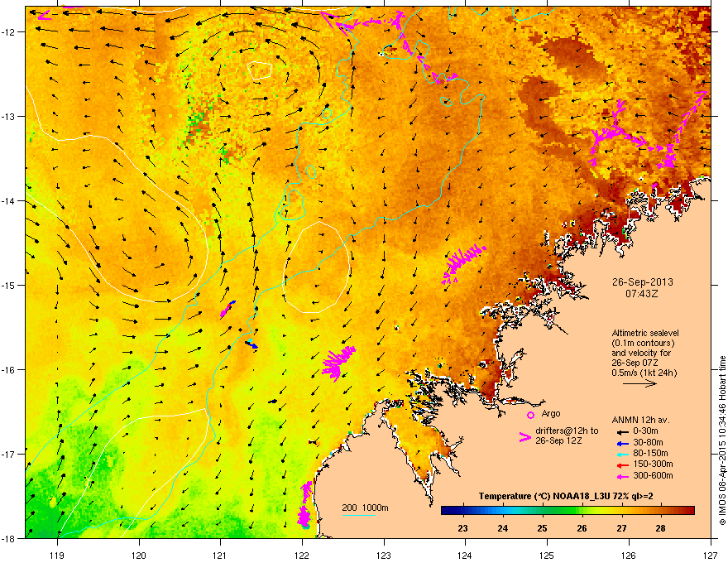The height and width of the screenshot is (563, 728).
Task: Click the longitude axis label 120
Action: click(x=139, y=555)
